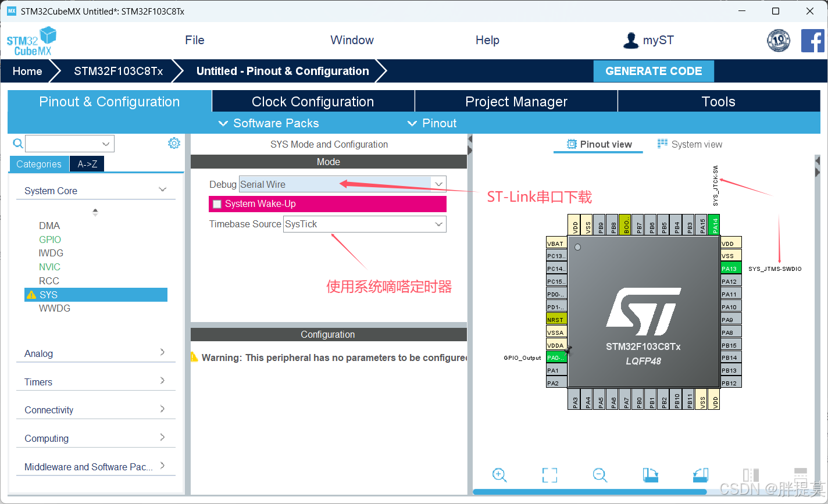Click the STM32F103C8Tx breadcrumb
Screen dimensions: 828x504
click(119, 71)
